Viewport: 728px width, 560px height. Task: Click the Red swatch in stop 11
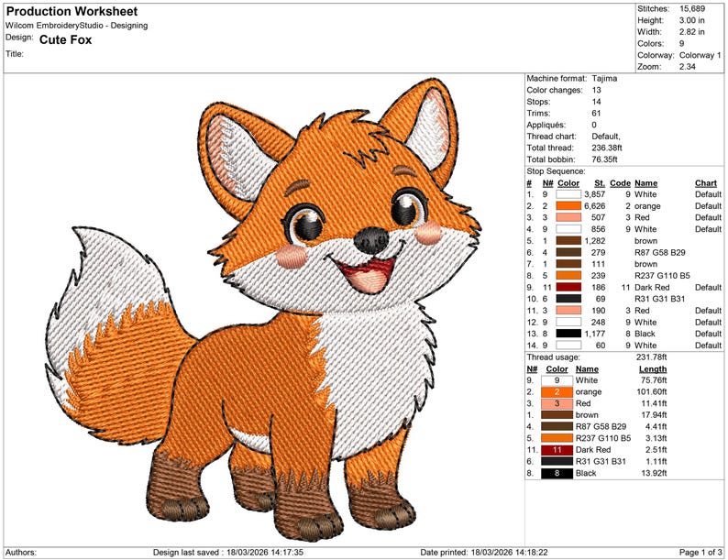568,311
